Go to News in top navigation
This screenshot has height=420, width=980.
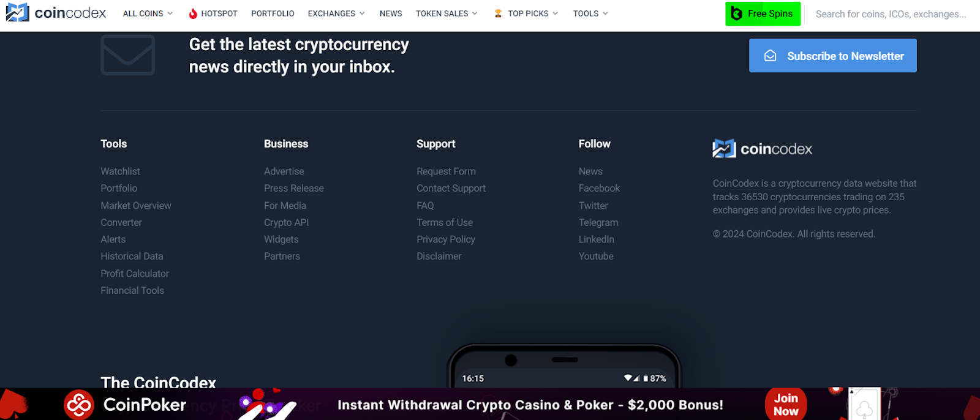point(391,13)
